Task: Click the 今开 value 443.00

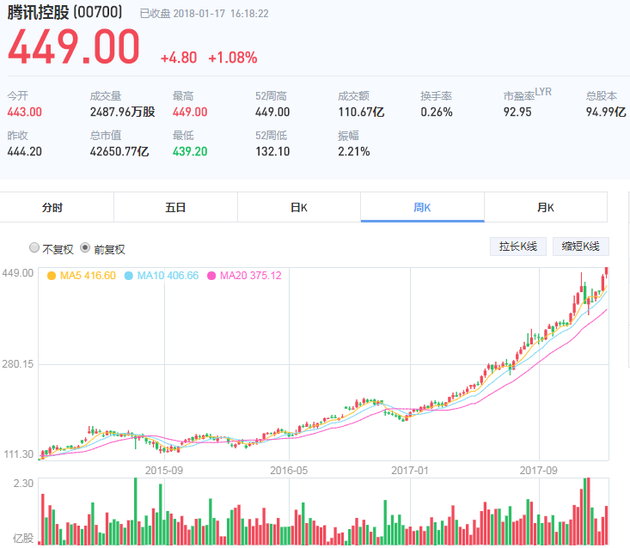Action: click(25, 112)
